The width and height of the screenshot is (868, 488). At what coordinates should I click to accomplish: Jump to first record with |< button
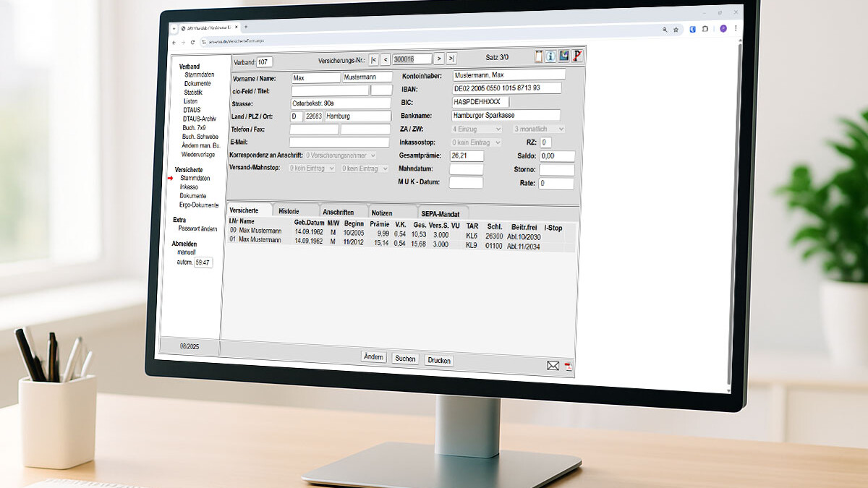click(x=374, y=59)
